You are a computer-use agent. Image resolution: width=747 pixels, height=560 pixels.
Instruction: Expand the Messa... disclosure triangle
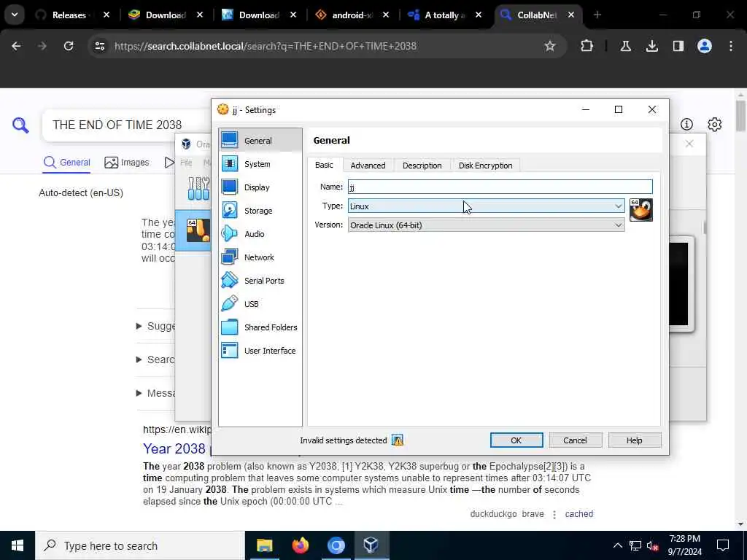pos(139,393)
